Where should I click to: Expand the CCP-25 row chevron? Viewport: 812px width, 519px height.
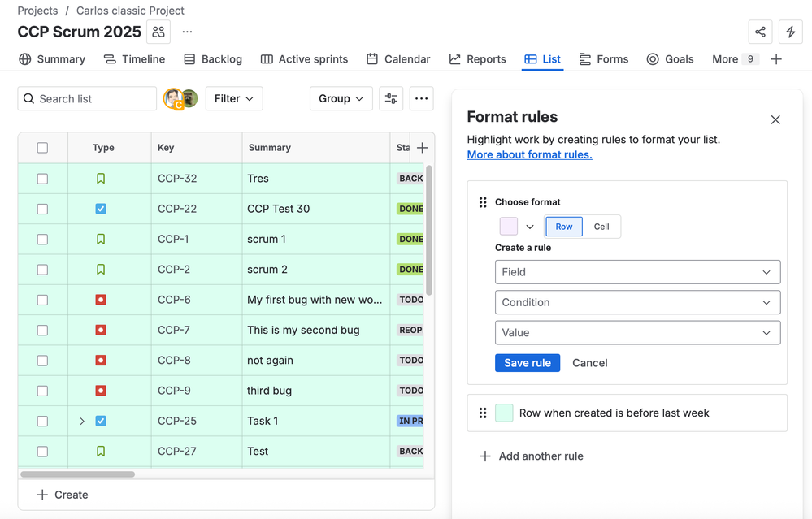(82, 422)
